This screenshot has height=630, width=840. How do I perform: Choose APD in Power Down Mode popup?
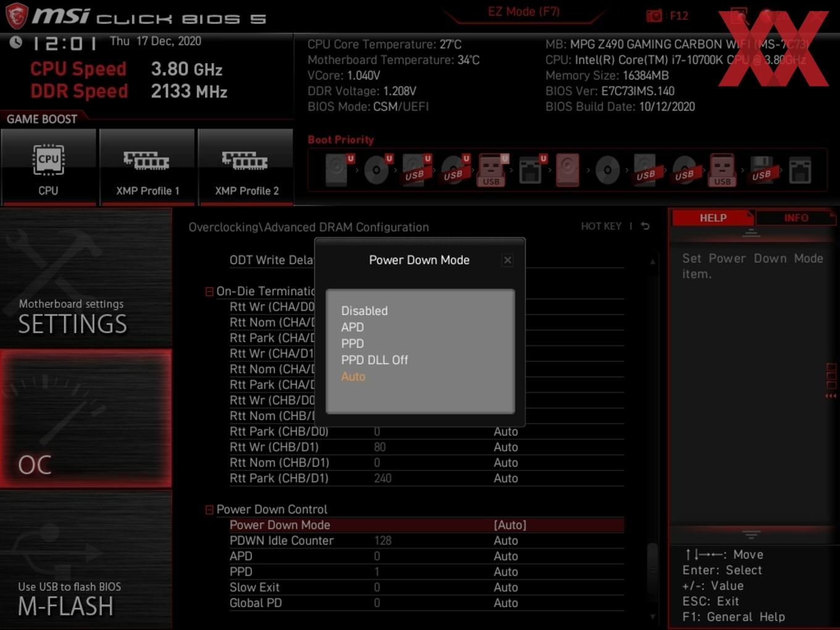point(353,327)
